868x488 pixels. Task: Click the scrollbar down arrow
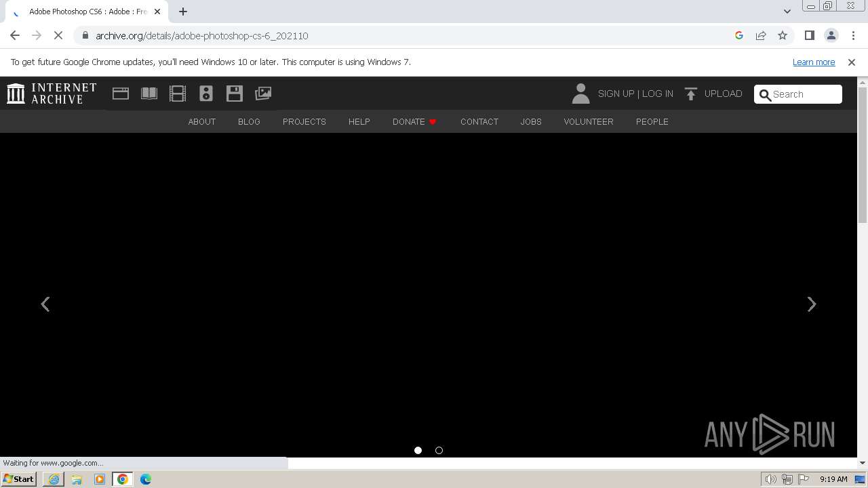(x=863, y=463)
